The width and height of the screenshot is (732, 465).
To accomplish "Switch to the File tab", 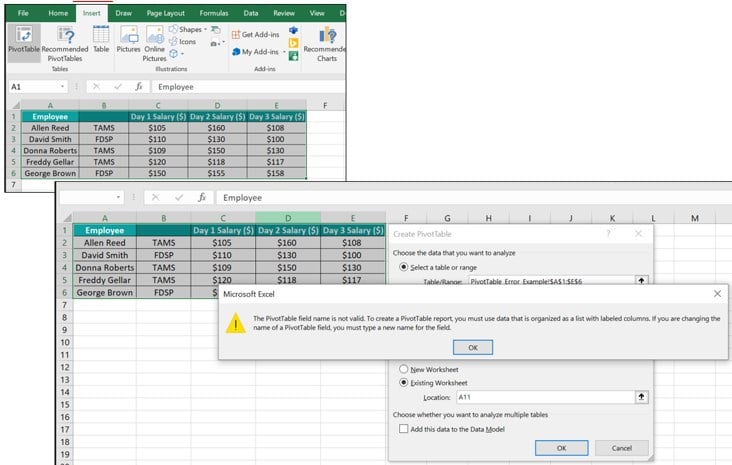I will coord(23,13).
